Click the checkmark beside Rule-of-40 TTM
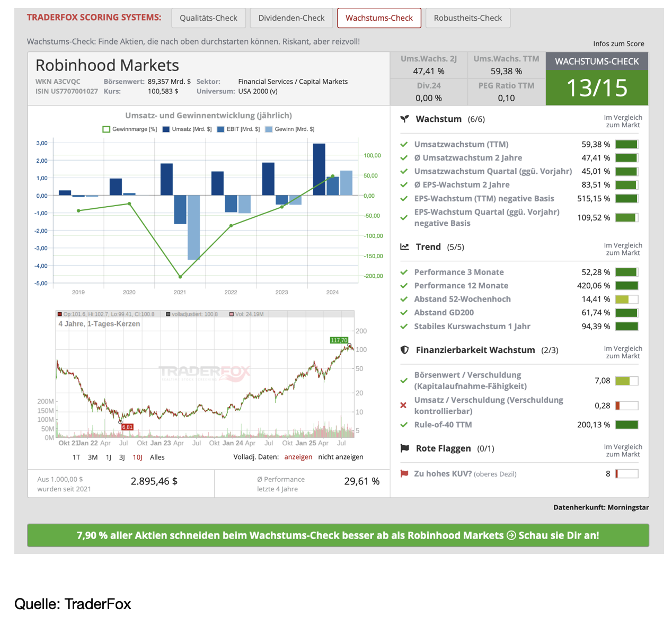This screenshot has height=617, width=672. pyautogui.click(x=404, y=425)
